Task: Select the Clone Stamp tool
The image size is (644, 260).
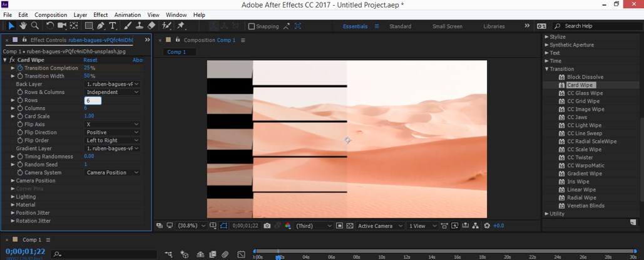Action: pyautogui.click(x=139, y=26)
